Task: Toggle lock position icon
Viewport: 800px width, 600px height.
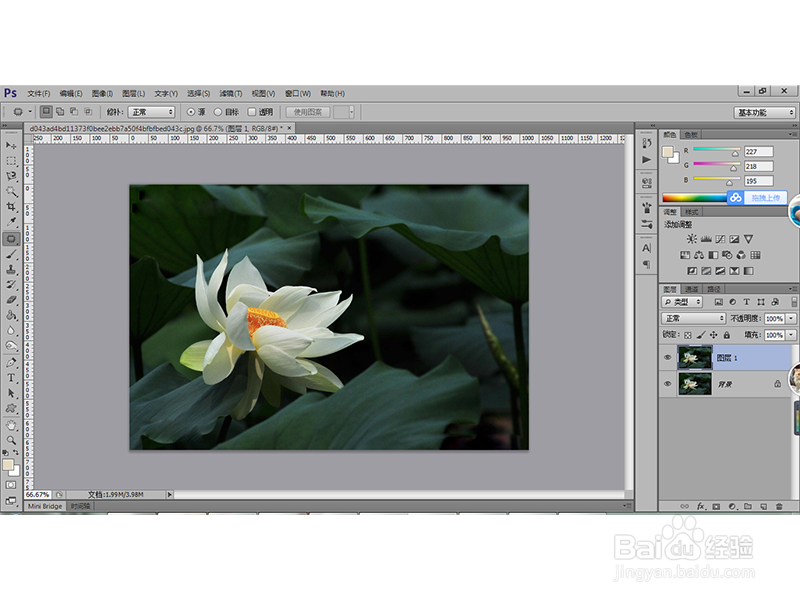Action: pos(714,335)
